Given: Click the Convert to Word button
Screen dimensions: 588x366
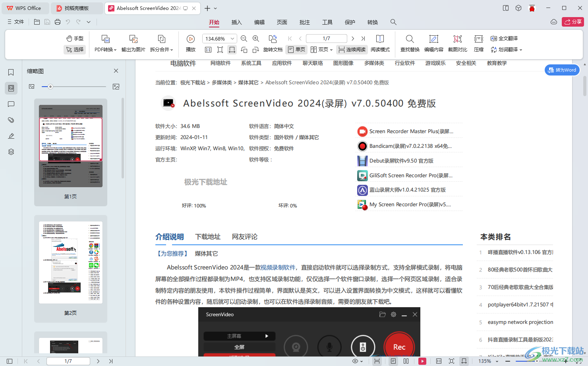Looking at the screenshot, I should [x=562, y=70].
